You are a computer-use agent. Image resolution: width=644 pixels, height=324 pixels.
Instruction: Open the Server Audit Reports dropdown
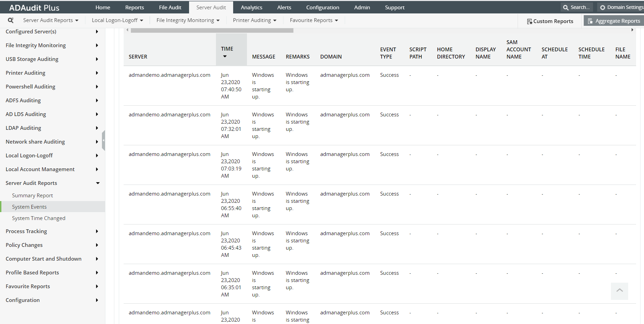coord(50,20)
